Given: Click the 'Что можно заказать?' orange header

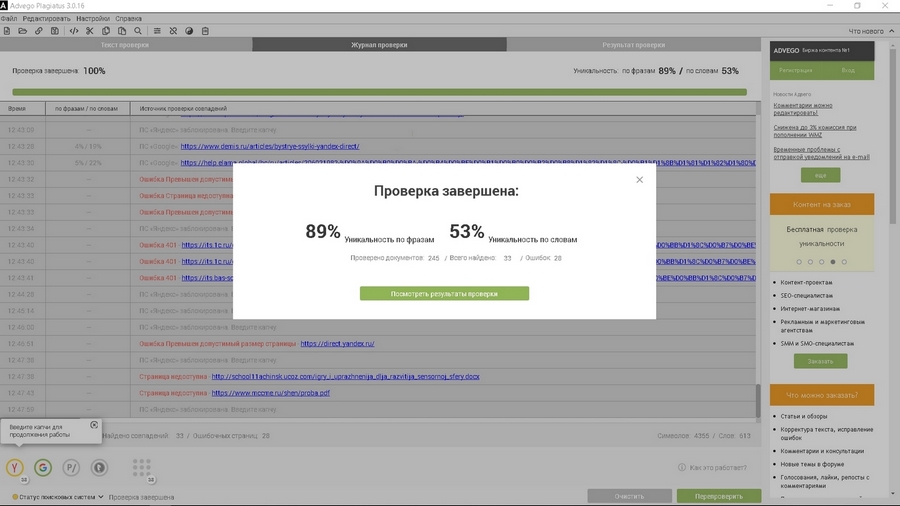Looking at the screenshot, I should tap(821, 395).
